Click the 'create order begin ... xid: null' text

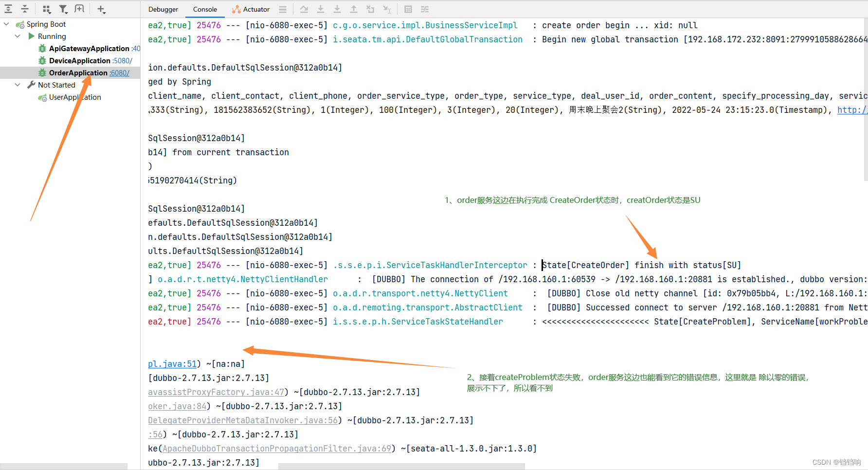click(619, 25)
